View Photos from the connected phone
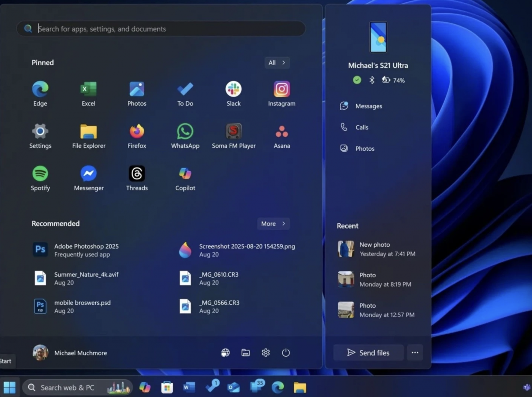 point(365,148)
